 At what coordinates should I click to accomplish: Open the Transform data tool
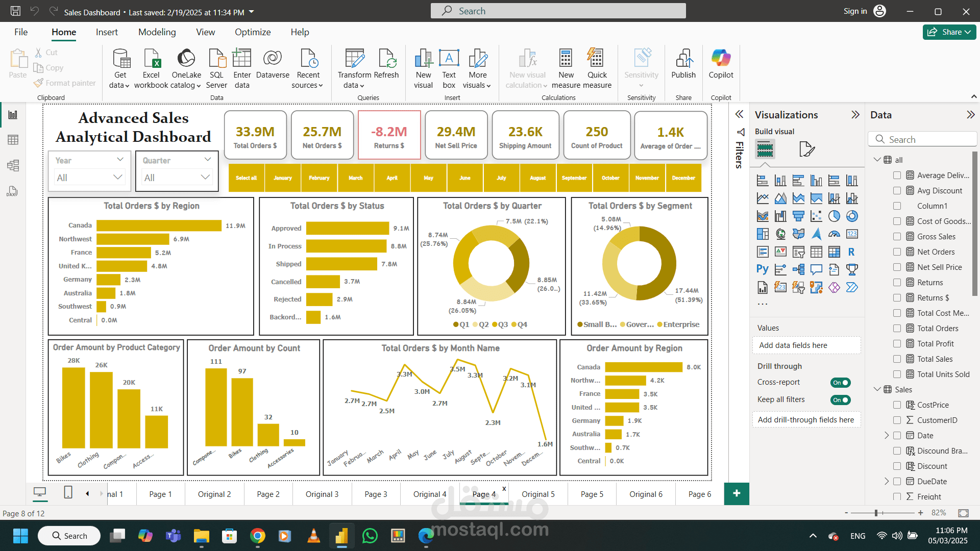(x=354, y=59)
